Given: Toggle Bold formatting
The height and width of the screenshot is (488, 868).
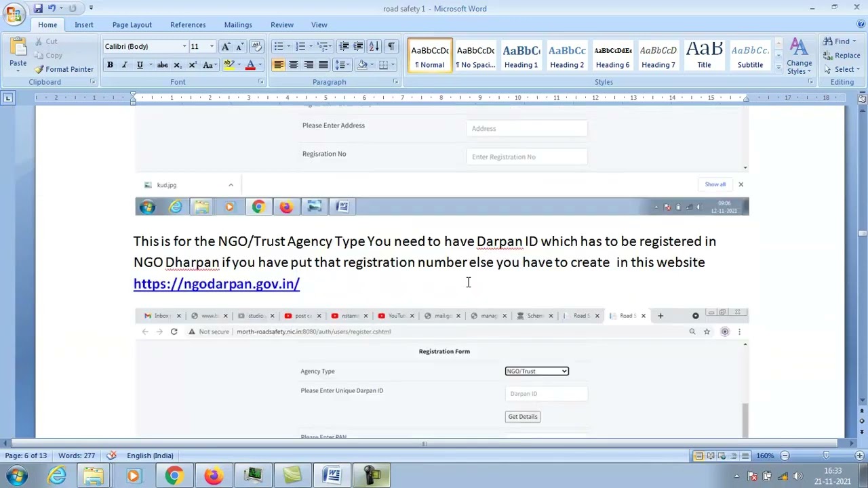Looking at the screenshot, I should tap(110, 65).
